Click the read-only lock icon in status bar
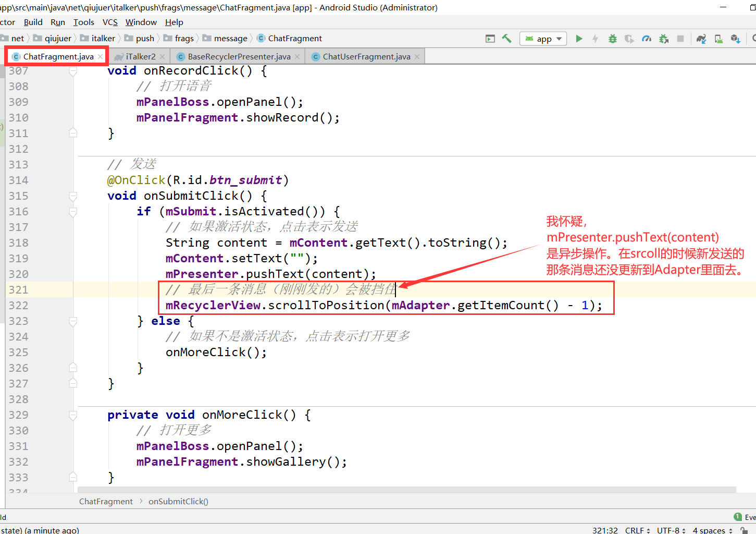756x534 pixels. point(745,530)
